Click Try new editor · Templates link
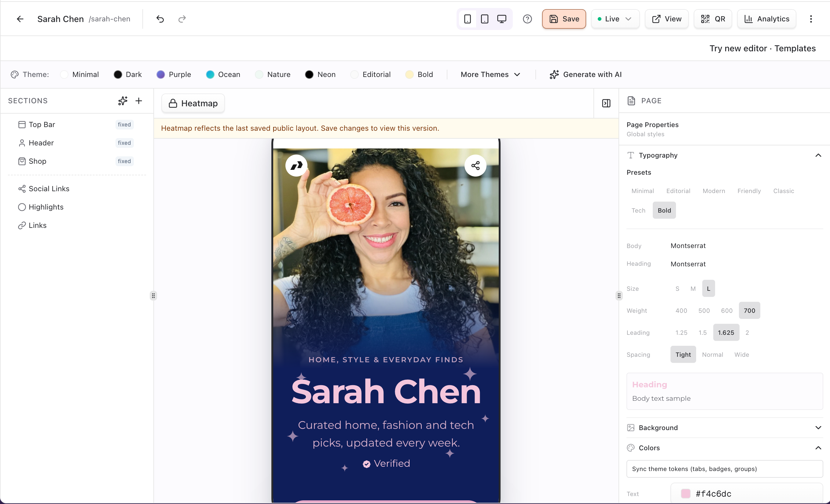830x504 pixels. click(762, 48)
